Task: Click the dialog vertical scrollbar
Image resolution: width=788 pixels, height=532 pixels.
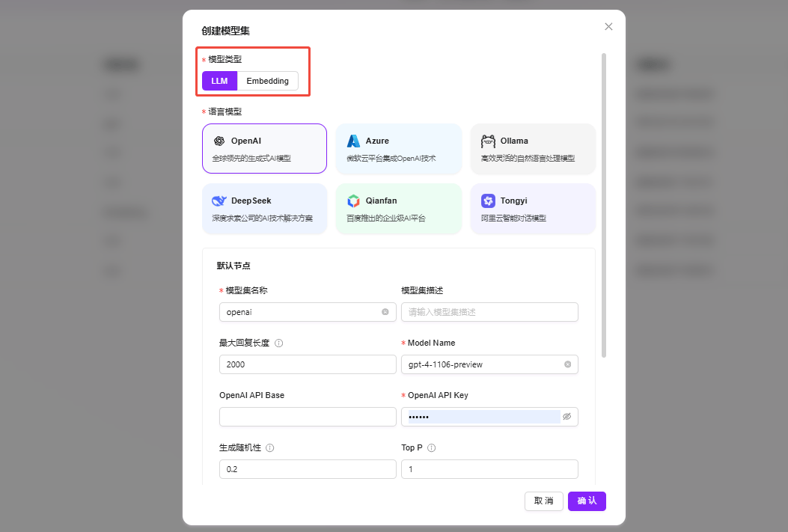Action: [604, 205]
